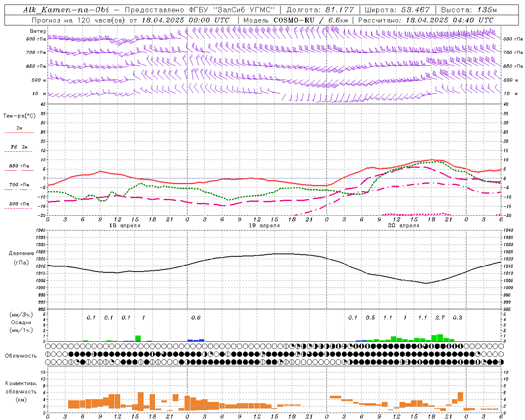525x420 pixels.
Task: Click the Td 2м dew point legend entry
Action: [19, 147]
